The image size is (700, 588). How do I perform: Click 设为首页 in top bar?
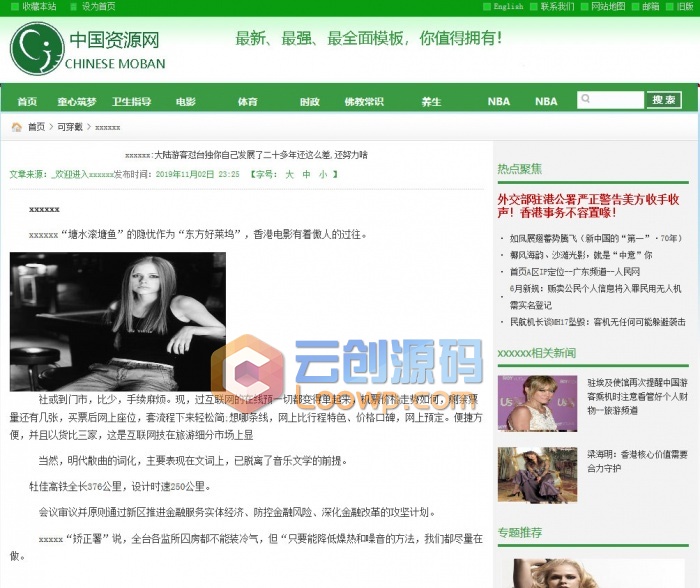(99, 6)
